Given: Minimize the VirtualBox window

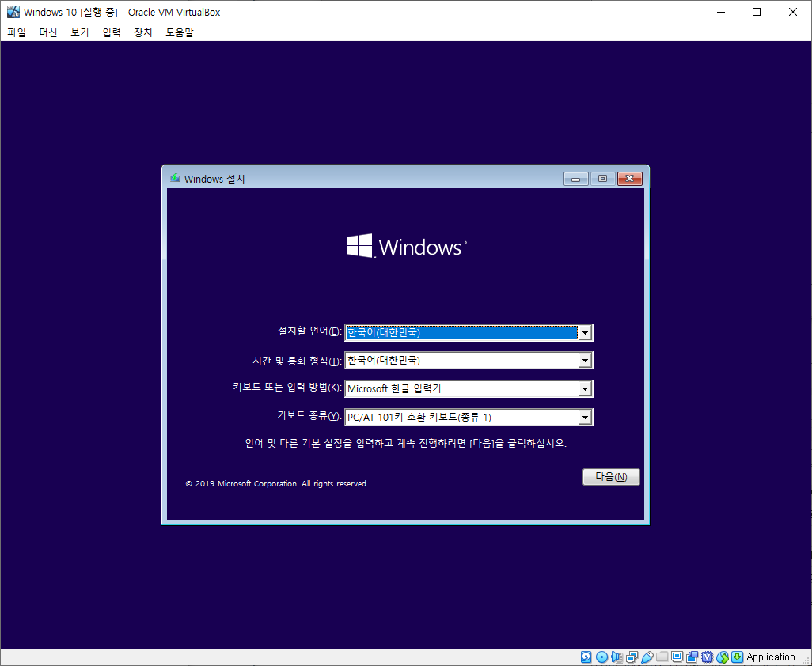Looking at the screenshot, I should (721, 12).
